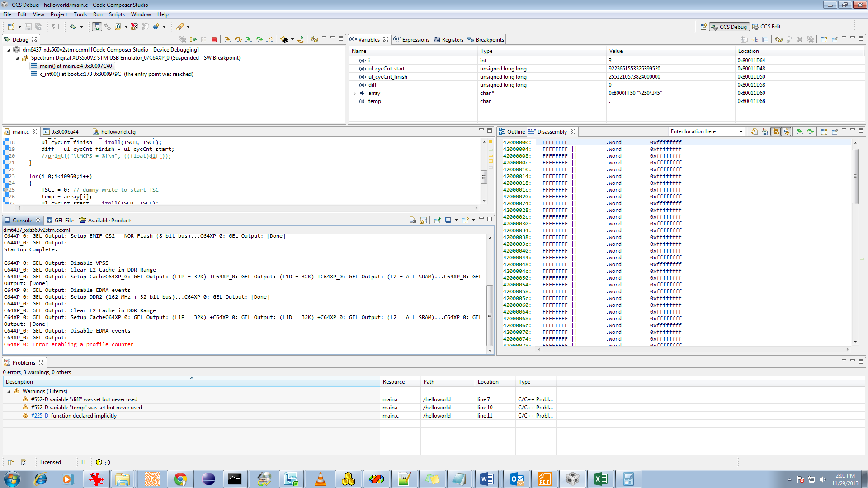The image size is (868, 488).
Task: Switch to the Breakpoints tab
Action: tap(486, 40)
